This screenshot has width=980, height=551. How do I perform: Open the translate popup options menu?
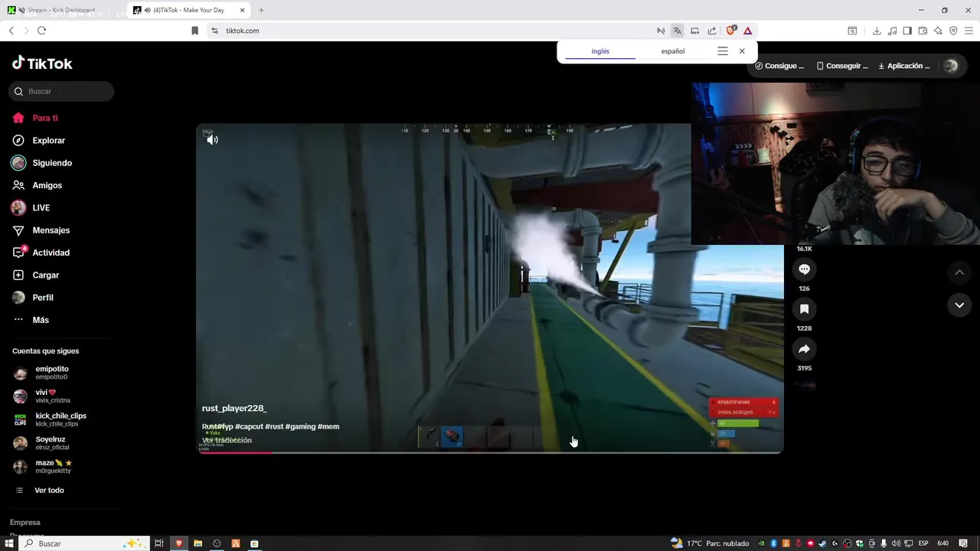(x=723, y=51)
